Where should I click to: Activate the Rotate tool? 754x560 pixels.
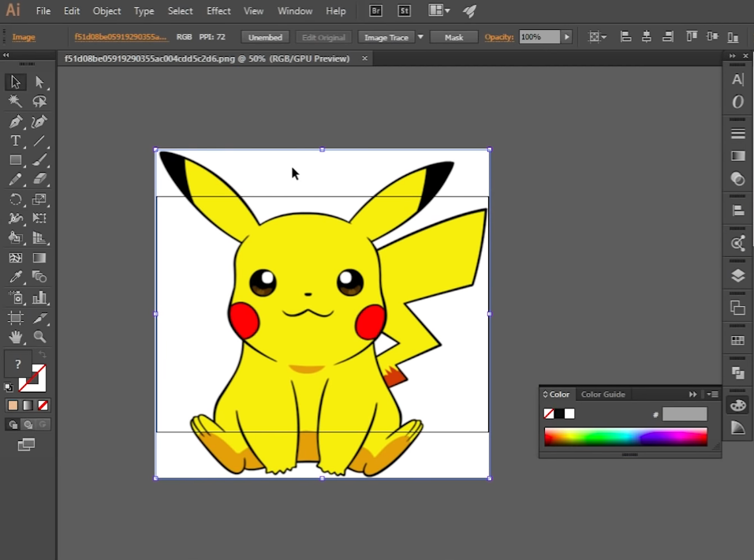[16, 199]
